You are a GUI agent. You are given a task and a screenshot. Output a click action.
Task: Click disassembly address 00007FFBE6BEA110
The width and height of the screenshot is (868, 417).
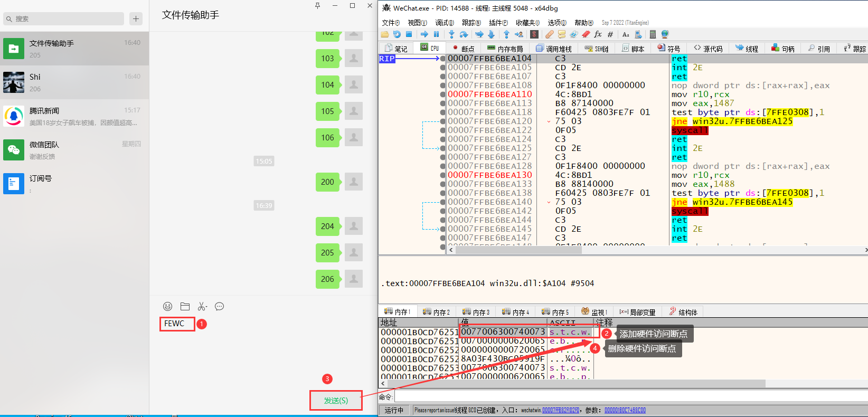tap(490, 94)
